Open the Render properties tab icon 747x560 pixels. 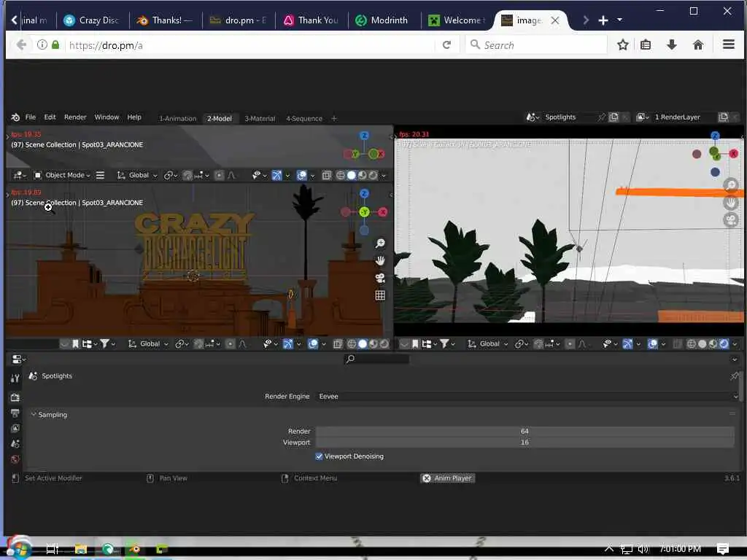pos(15,397)
